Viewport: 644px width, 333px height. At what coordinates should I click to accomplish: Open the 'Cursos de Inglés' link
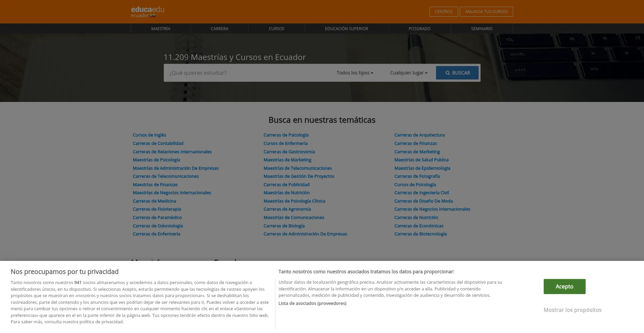click(149, 135)
